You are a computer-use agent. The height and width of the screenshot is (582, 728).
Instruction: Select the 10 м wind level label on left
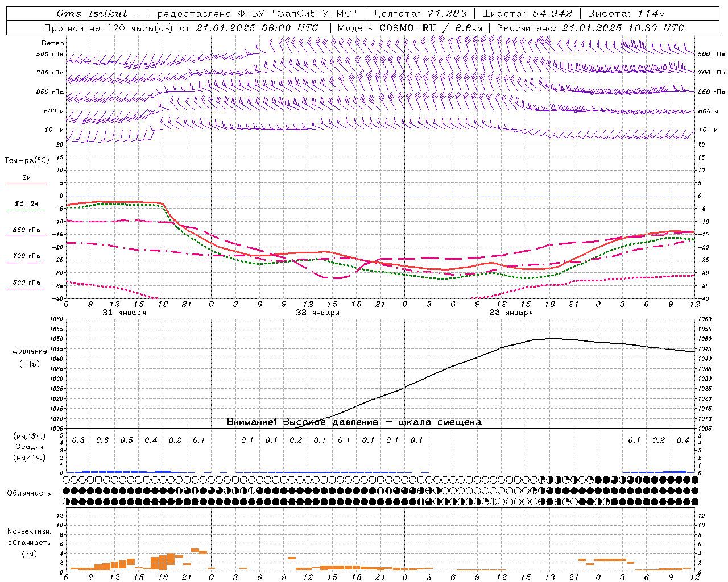click(54, 130)
